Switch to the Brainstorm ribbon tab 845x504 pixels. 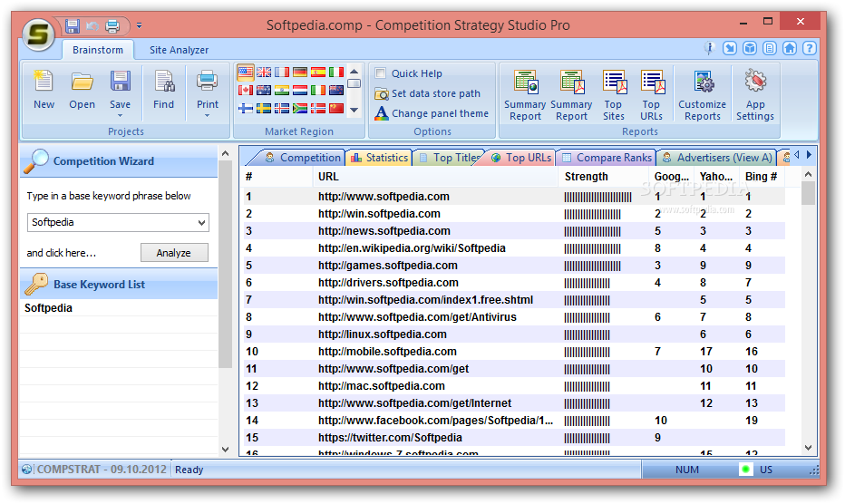tap(98, 50)
